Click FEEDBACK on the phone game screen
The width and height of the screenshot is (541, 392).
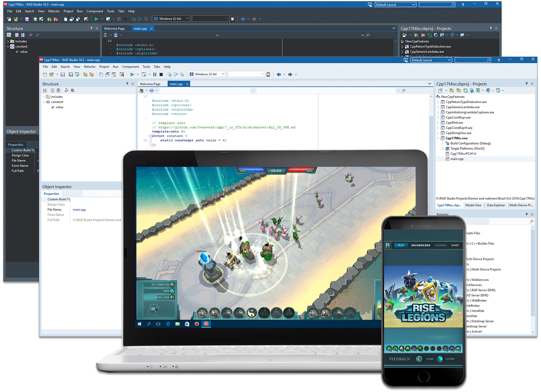click(399, 359)
